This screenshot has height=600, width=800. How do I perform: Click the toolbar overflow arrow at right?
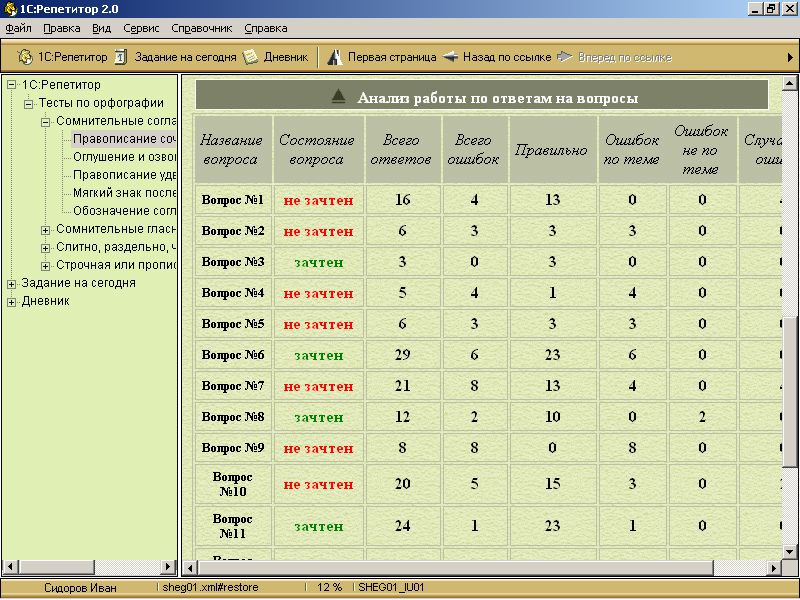pos(790,57)
